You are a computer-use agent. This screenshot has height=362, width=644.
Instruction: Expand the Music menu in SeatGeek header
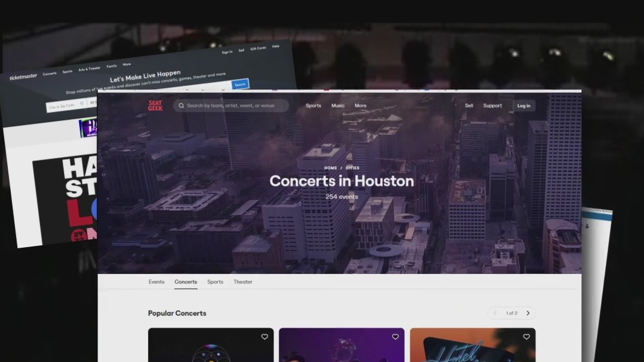(337, 105)
